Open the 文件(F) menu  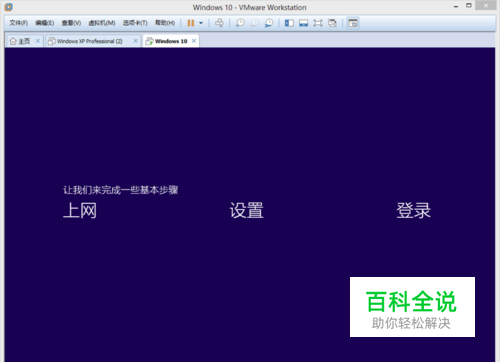point(18,23)
